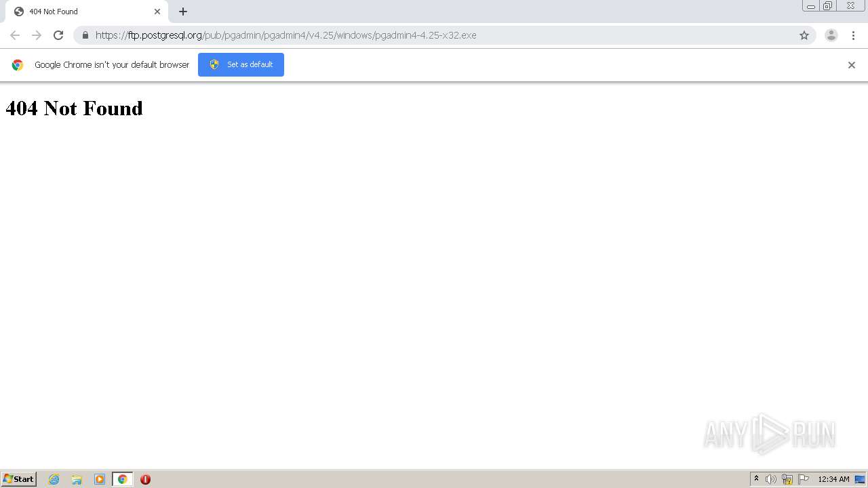
Task: Click the browser Back arrow
Action: click(x=15, y=35)
